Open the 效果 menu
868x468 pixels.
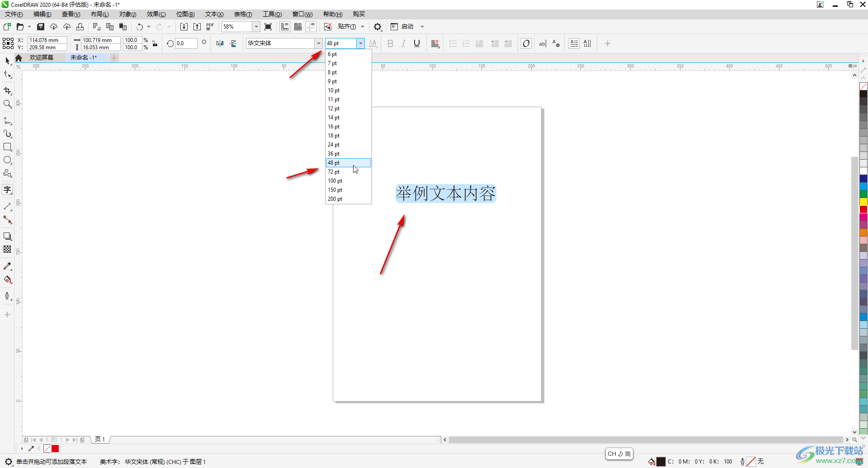tap(156, 14)
